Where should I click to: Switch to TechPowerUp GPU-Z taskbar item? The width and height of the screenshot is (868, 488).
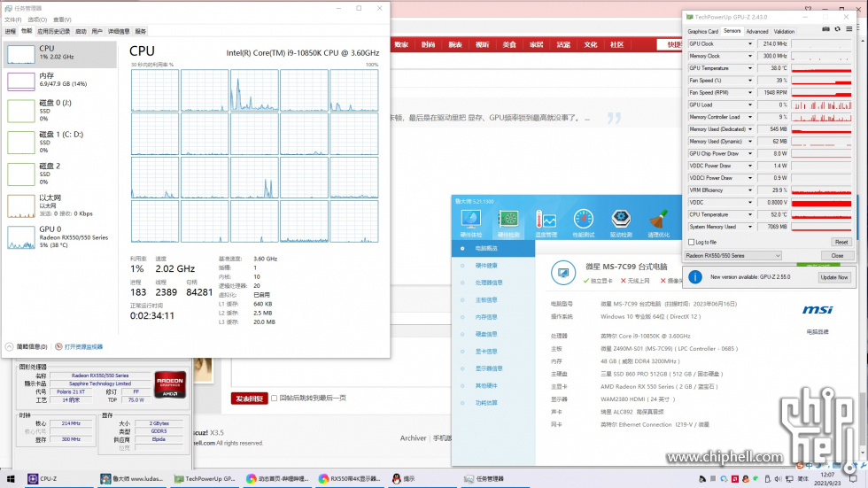pyautogui.click(x=205, y=478)
